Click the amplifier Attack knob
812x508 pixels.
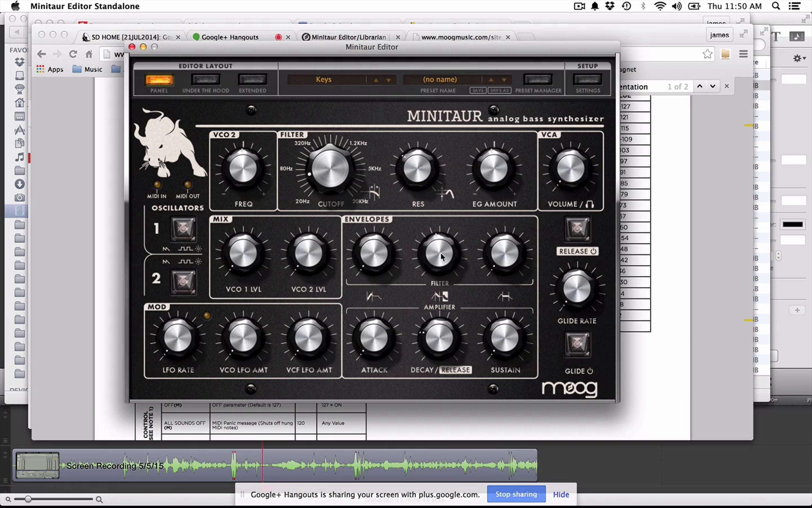point(374,338)
